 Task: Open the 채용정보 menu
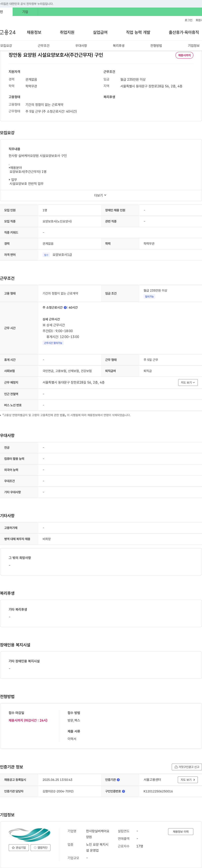pyautogui.click(x=34, y=32)
